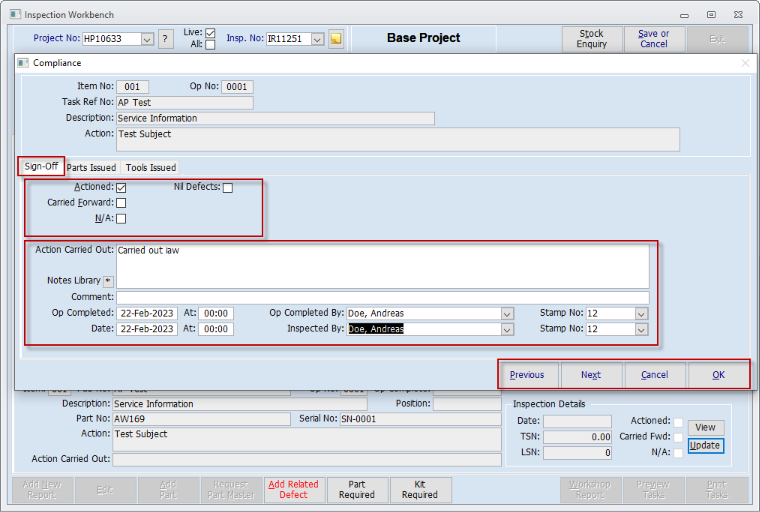This screenshot has height=512, width=760.
Task: Click the Next button
Action: point(591,375)
